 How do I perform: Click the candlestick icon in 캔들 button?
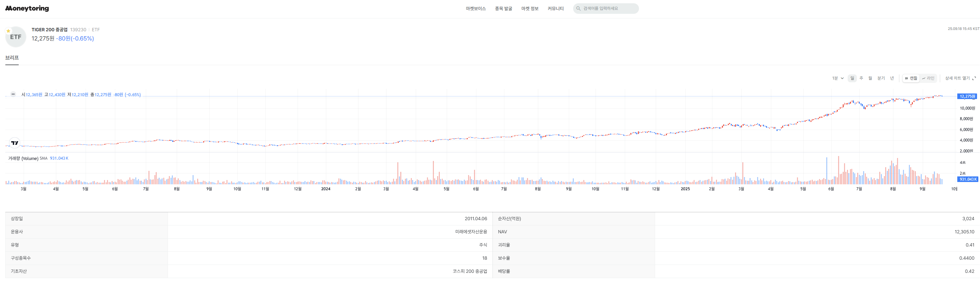pos(907,78)
